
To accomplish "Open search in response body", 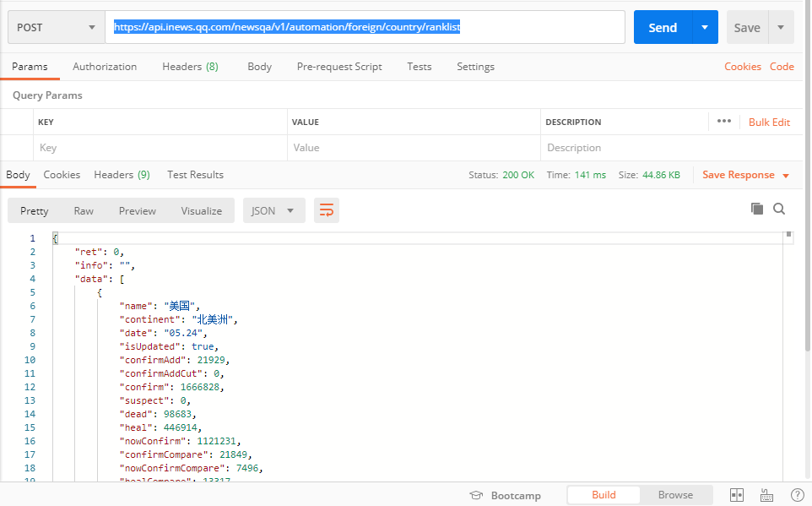I will (779, 209).
